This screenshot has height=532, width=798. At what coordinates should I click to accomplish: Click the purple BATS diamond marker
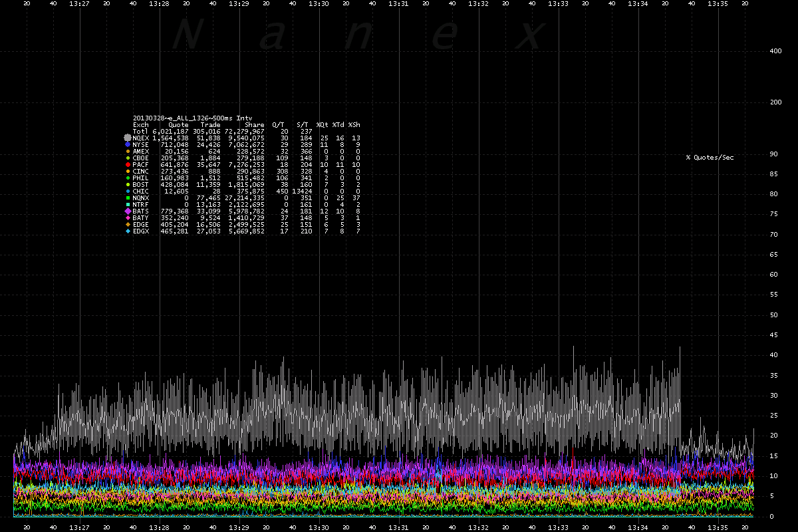point(127,211)
